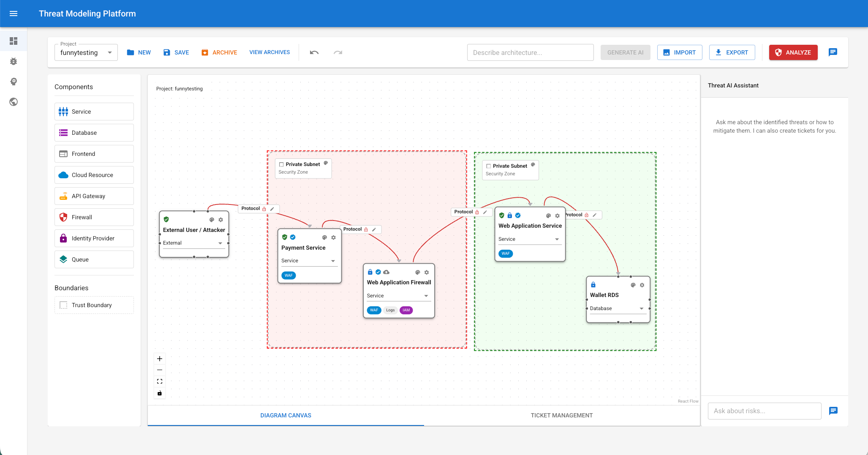The height and width of the screenshot is (455, 868).
Task: Expand the External User type dropdown
Action: tap(220, 243)
